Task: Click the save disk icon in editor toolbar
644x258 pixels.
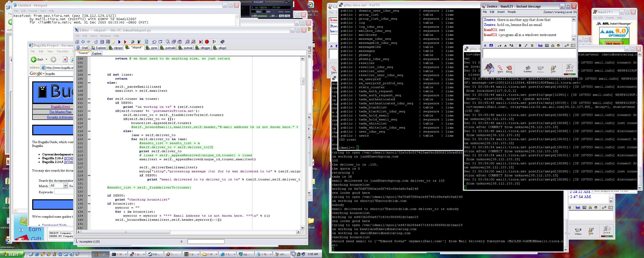Action: (102, 42)
